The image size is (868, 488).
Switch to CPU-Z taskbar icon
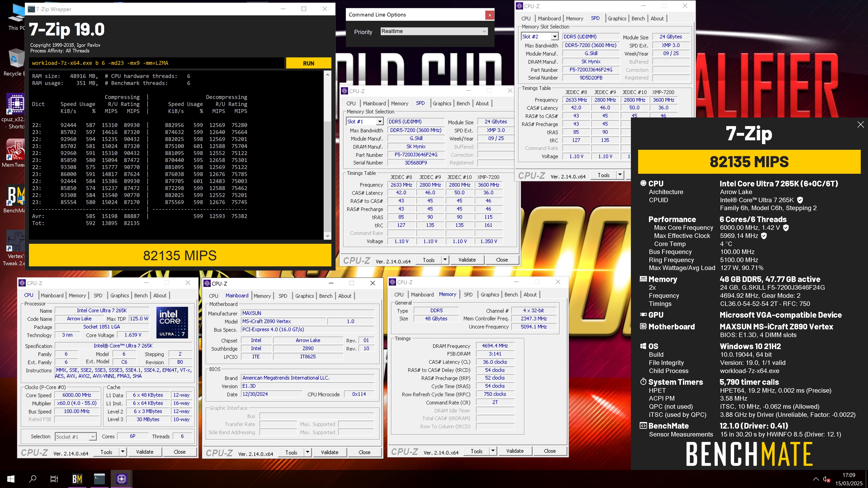coord(121,479)
